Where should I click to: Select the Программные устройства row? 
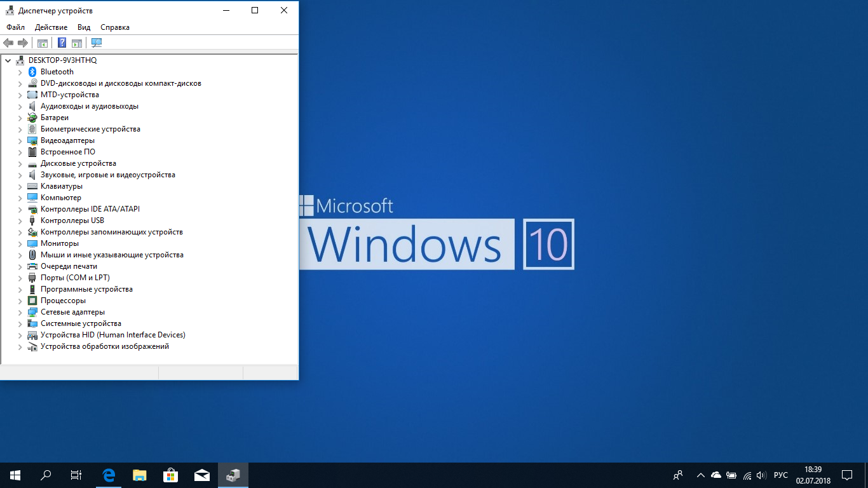86,289
